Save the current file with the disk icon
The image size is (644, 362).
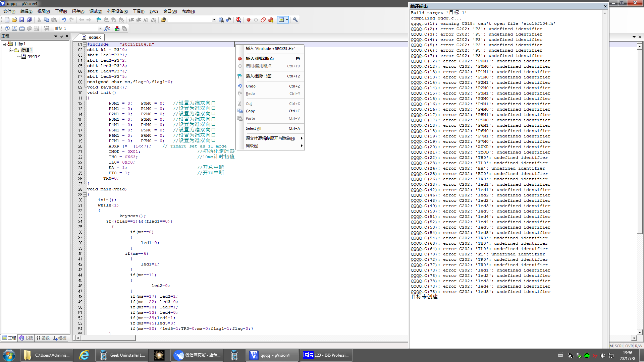click(x=22, y=20)
